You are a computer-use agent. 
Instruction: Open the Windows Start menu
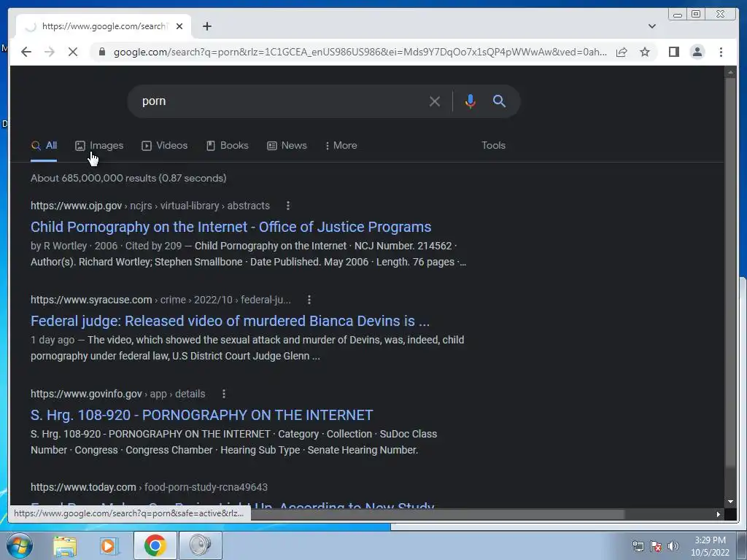pos(20,545)
